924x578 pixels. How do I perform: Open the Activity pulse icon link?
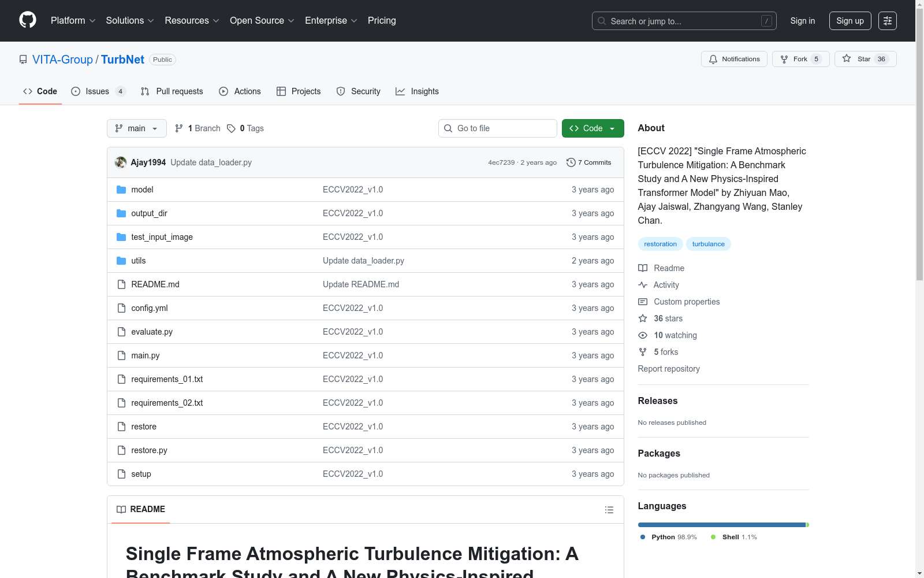click(x=643, y=285)
